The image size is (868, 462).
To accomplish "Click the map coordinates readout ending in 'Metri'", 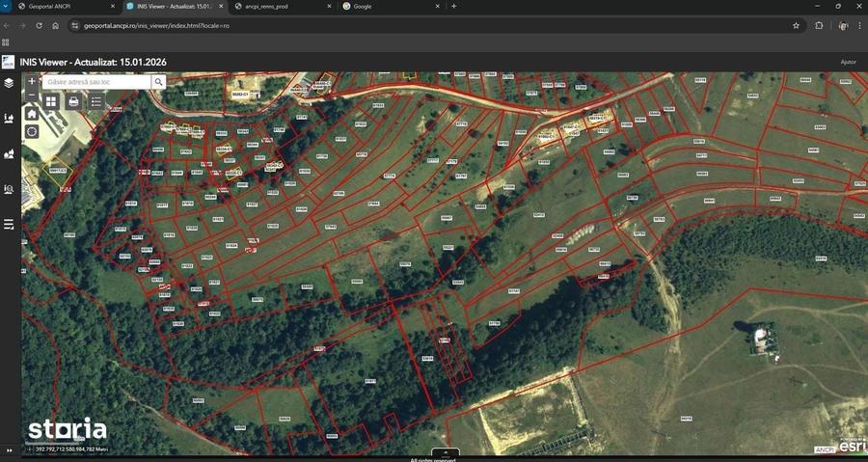I will (72, 449).
